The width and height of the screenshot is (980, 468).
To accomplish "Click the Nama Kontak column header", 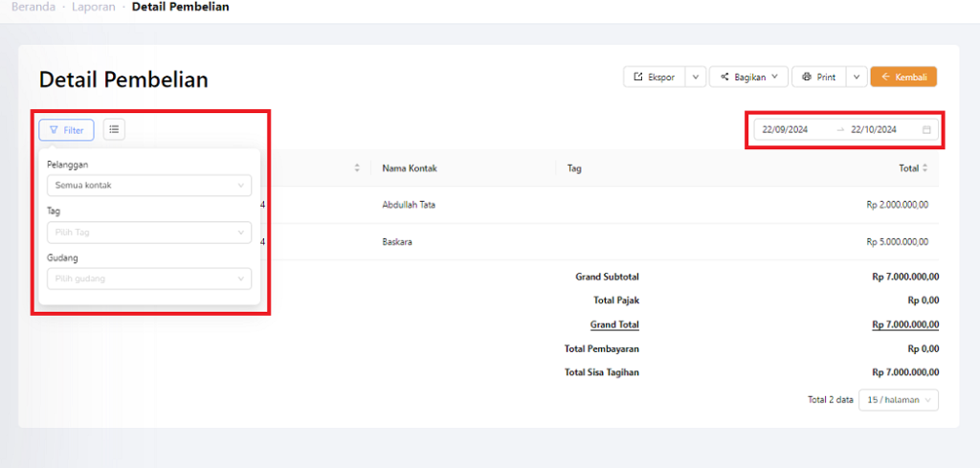I will pos(410,168).
